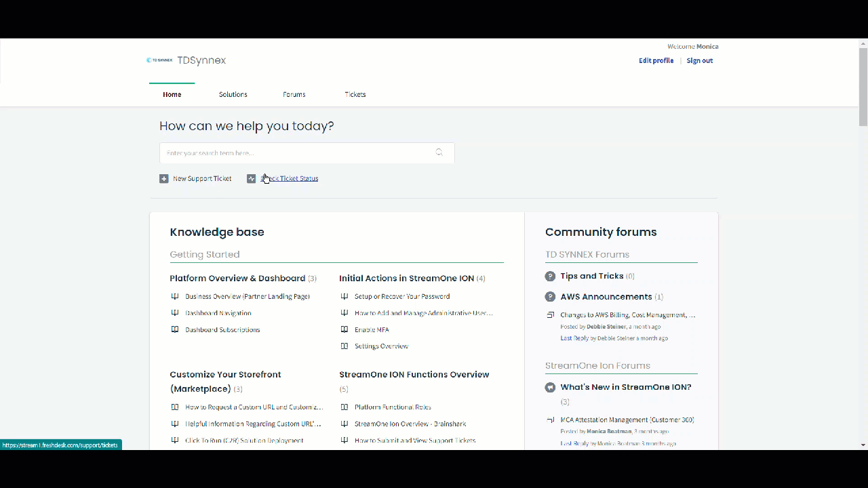This screenshot has height=488, width=868.
Task: Open the Settings Overview article
Action: 381,346
